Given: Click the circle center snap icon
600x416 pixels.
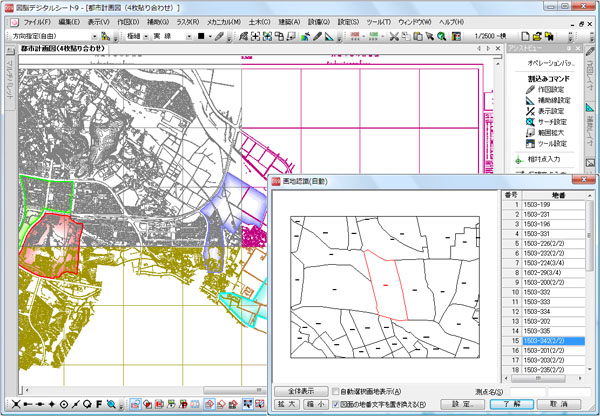Looking at the screenshot, I should click(63, 405).
